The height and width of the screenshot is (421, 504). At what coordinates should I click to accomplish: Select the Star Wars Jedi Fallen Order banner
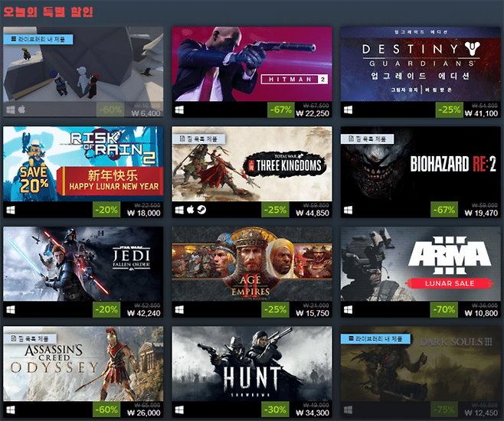[x=83, y=264]
